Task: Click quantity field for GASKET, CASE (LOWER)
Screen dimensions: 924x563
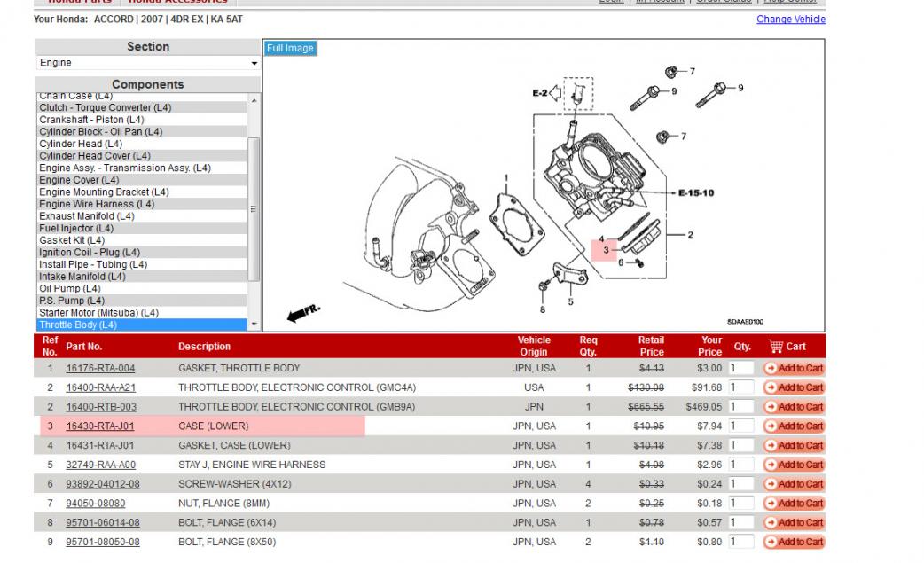Action: tap(740, 445)
